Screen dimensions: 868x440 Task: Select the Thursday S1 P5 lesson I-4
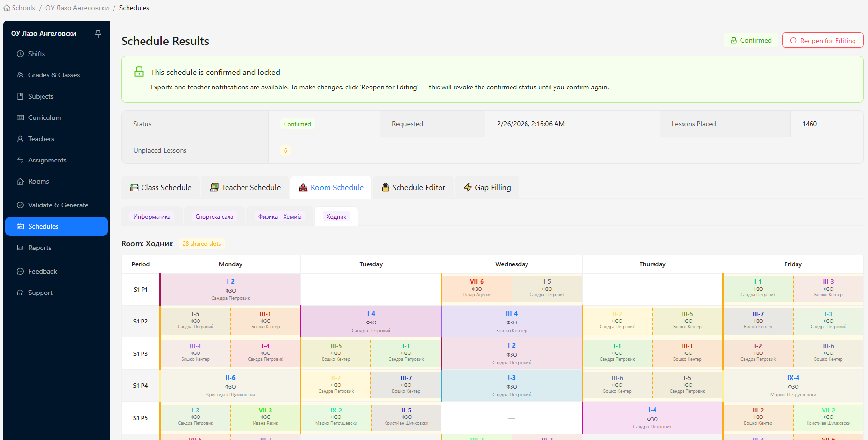click(652, 418)
